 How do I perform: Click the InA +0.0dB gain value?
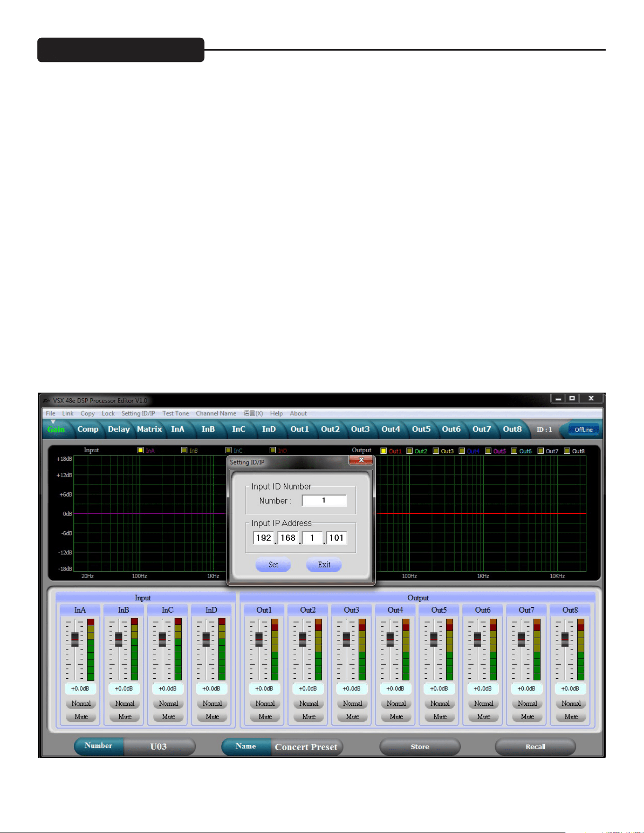tap(80, 689)
